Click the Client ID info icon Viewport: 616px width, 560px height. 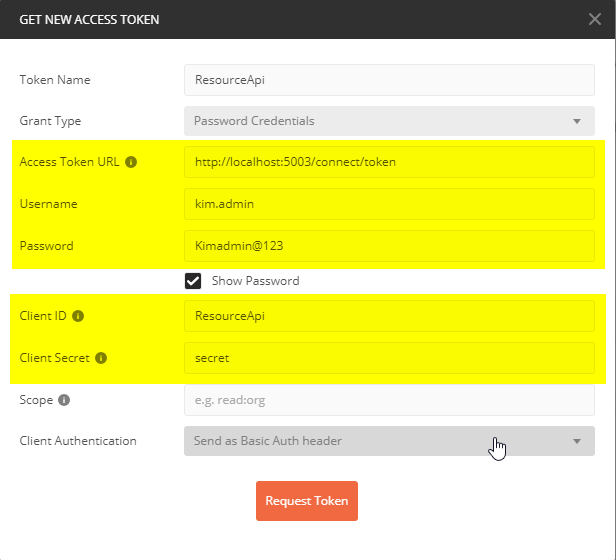click(x=78, y=316)
